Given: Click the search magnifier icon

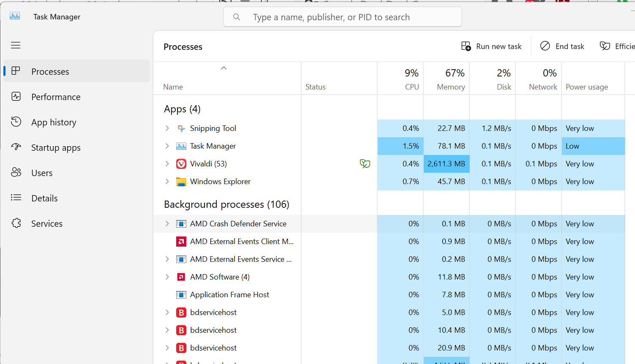Looking at the screenshot, I should (237, 17).
